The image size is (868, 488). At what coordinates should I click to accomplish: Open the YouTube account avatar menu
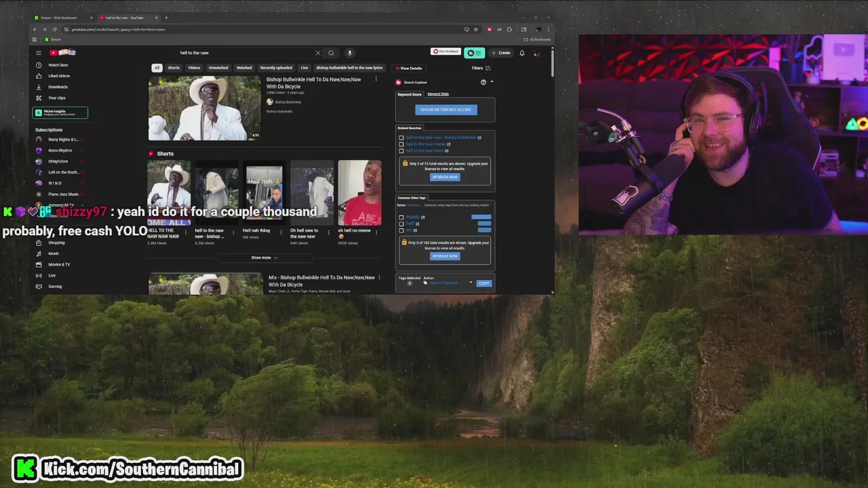click(538, 53)
